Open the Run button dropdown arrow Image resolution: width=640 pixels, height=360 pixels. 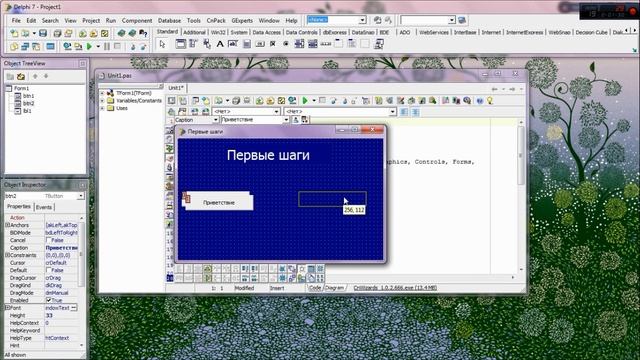98,47
